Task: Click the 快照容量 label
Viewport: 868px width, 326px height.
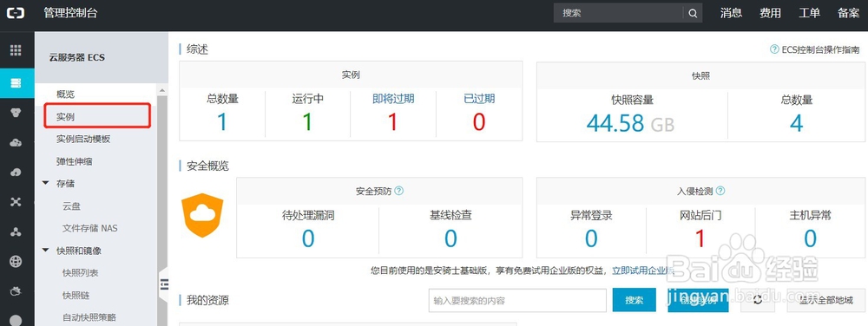Action: pyautogui.click(x=632, y=100)
